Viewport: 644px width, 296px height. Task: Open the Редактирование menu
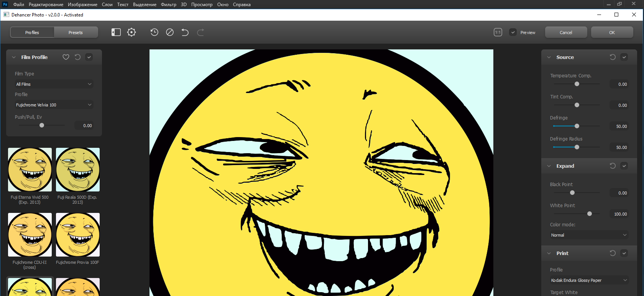point(46,5)
